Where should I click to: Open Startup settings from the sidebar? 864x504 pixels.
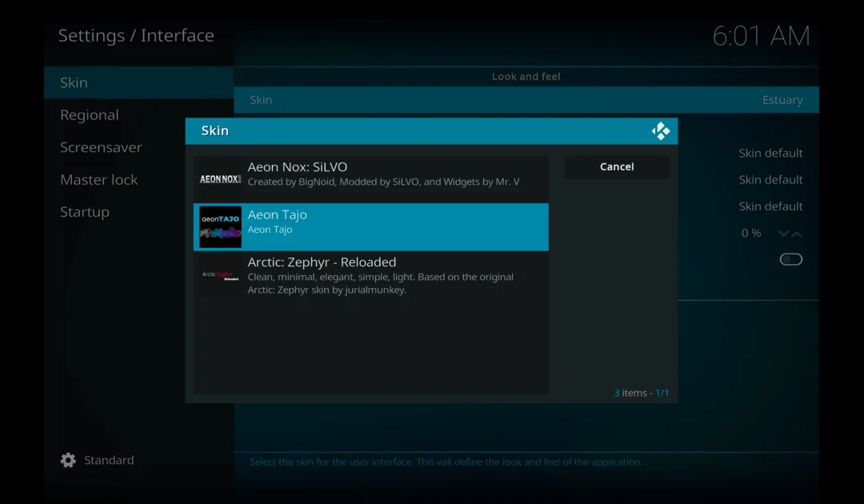coord(85,211)
